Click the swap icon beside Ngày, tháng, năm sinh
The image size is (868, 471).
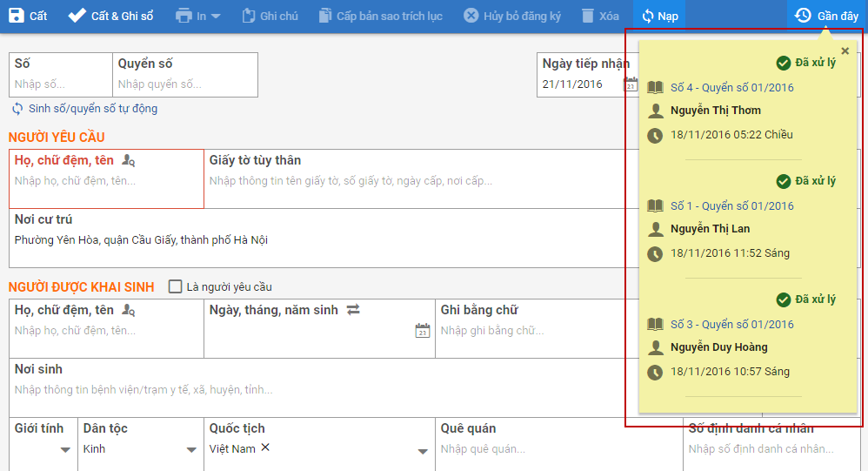click(x=353, y=310)
